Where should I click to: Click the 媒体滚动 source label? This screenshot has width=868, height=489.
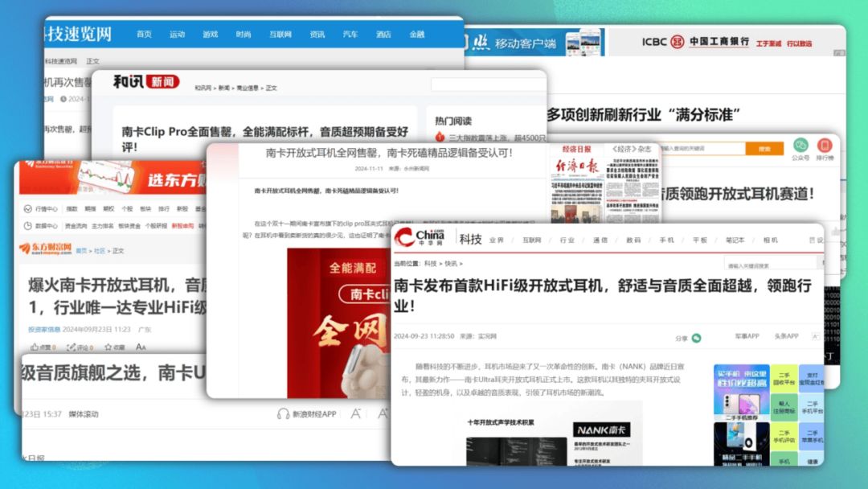click(84, 413)
